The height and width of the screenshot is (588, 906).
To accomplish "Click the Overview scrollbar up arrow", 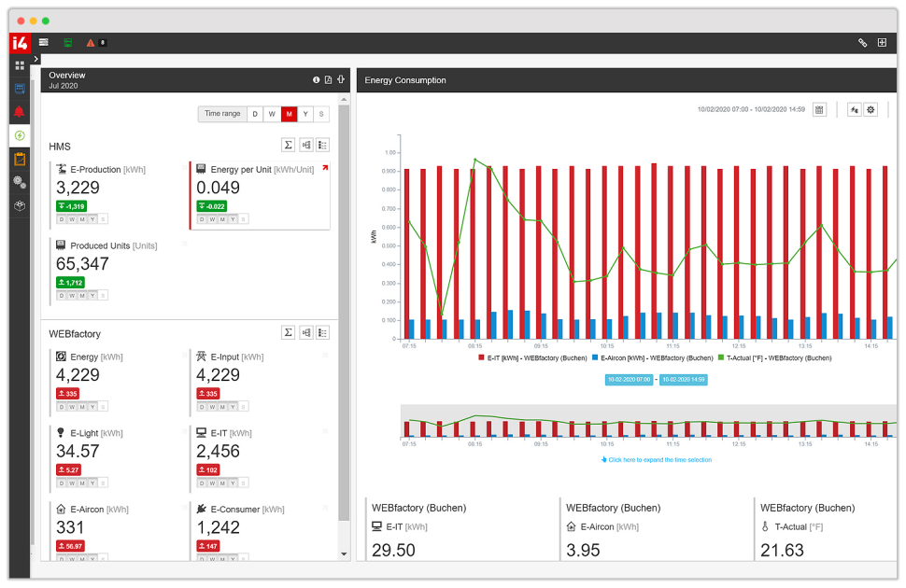I will (344, 100).
